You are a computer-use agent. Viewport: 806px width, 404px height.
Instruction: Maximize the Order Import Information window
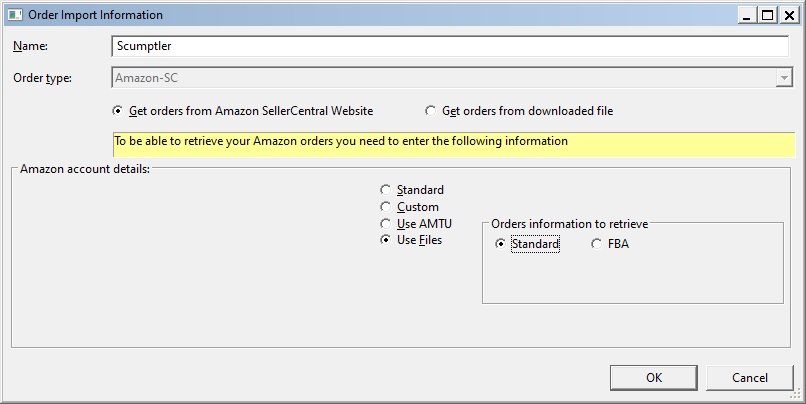pyautogui.click(x=767, y=15)
